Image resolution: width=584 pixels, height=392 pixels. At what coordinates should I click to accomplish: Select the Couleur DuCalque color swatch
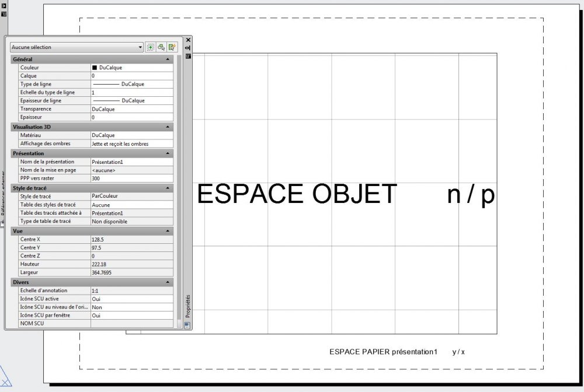coord(95,68)
